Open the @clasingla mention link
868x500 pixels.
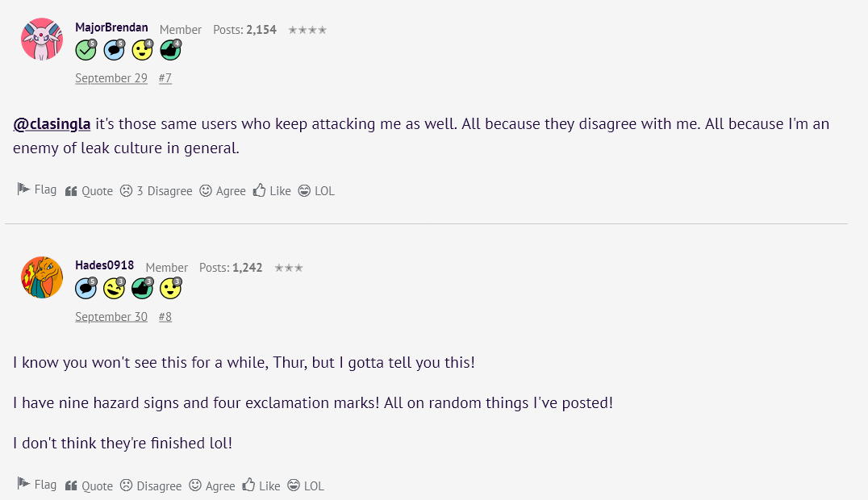pos(52,124)
